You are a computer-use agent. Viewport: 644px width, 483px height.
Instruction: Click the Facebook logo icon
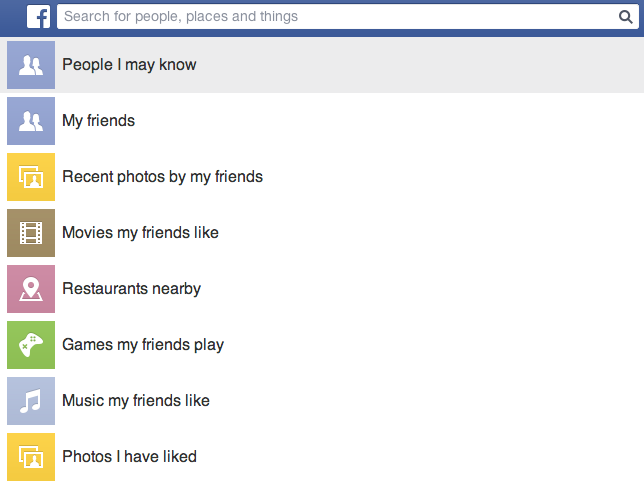[x=39, y=16]
